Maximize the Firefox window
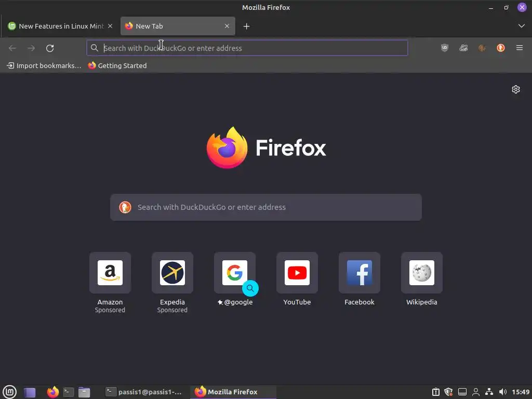532x399 pixels. point(506,7)
